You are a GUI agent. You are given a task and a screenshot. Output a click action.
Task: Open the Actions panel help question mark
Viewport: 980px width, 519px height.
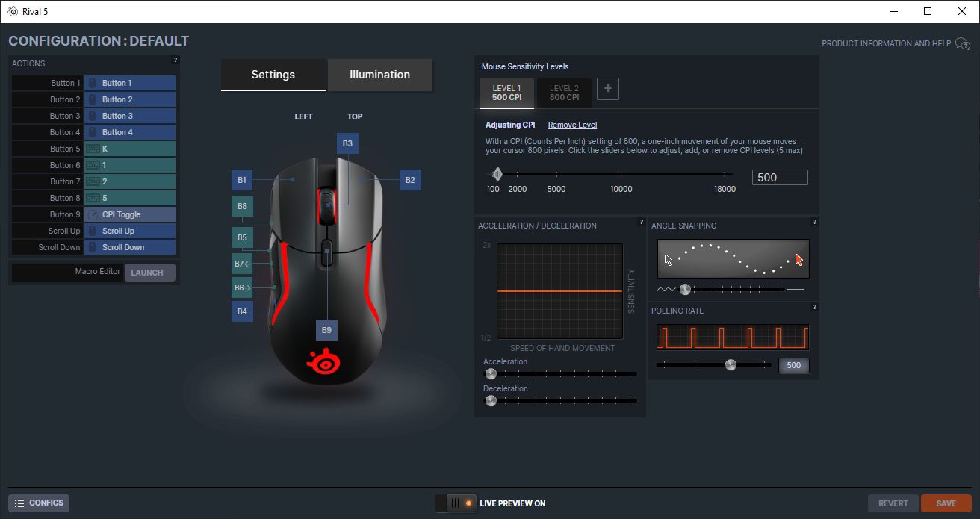[x=176, y=60]
